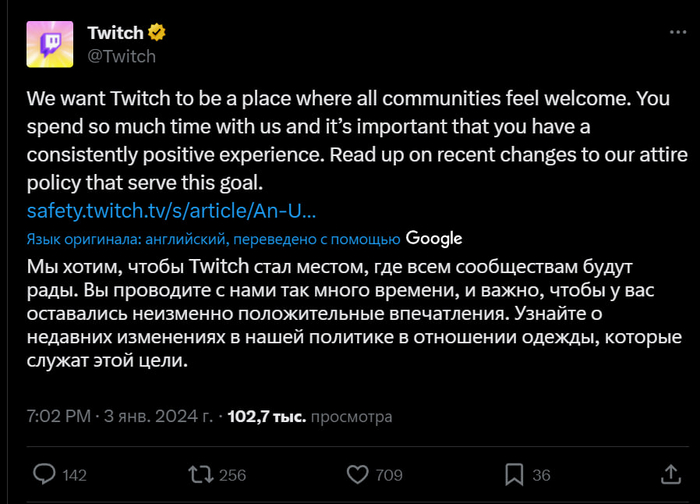Click the gold verified badge
The width and height of the screenshot is (700, 504).
(x=157, y=33)
